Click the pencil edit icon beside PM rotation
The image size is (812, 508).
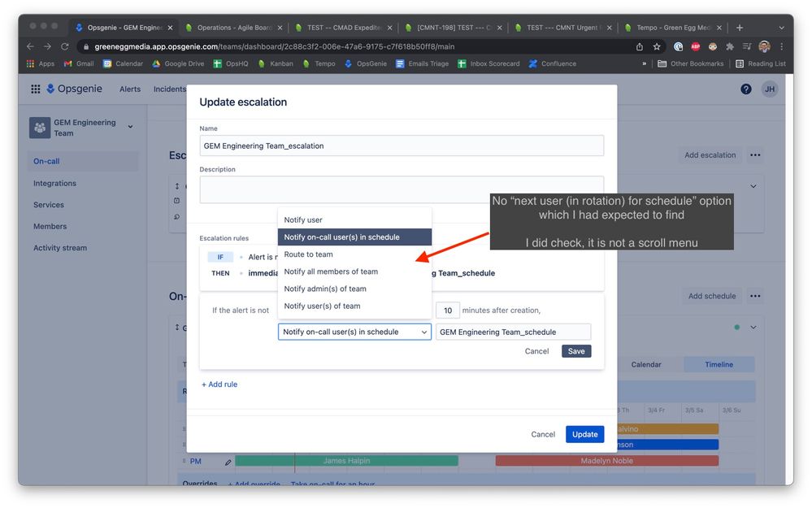[x=228, y=462]
